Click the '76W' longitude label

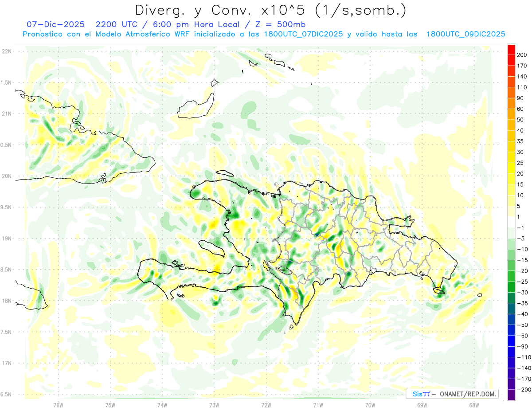58,405
